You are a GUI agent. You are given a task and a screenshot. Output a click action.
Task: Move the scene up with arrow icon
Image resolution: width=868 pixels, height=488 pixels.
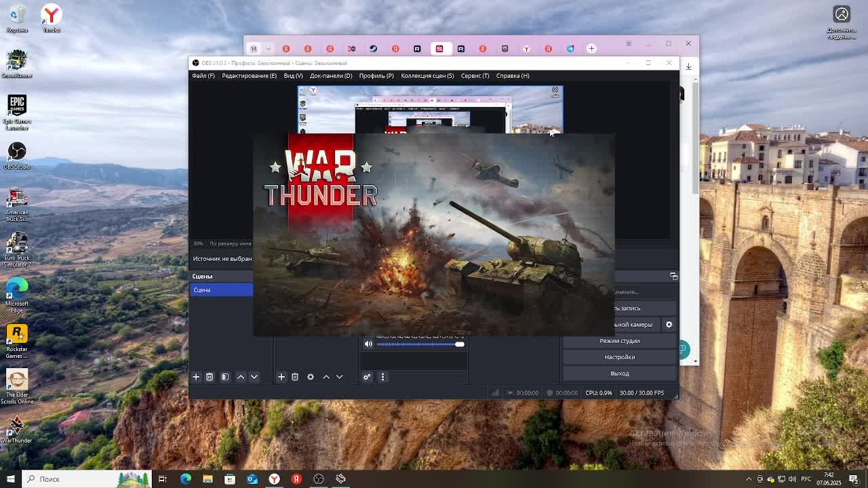[241, 377]
